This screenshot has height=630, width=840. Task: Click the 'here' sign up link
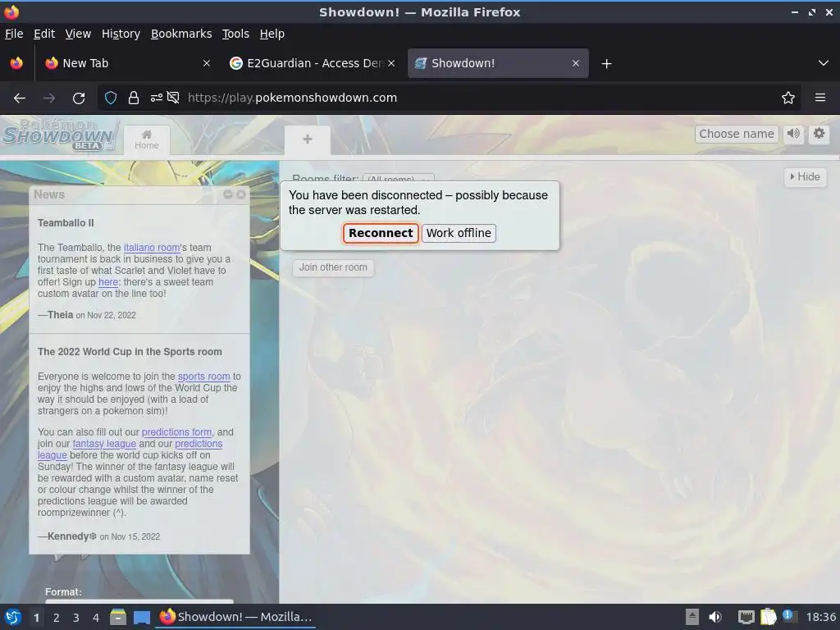[x=108, y=282]
